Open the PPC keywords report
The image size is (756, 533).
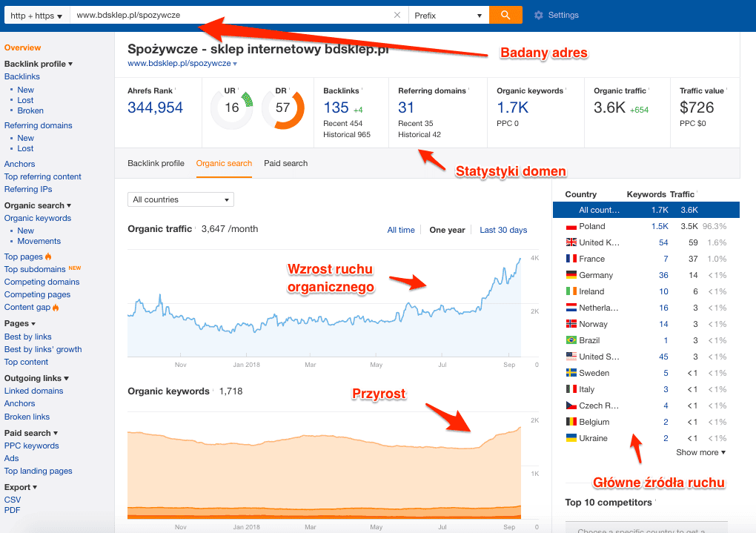[x=32, y=446]
